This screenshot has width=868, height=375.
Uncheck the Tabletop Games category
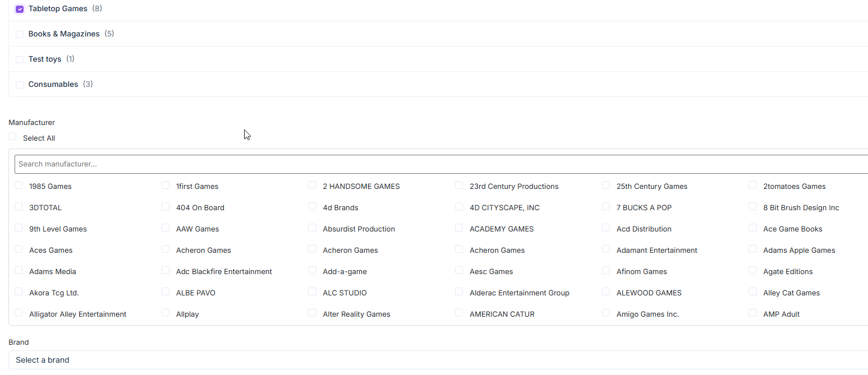pyautogui.click(x=20, y=9)
